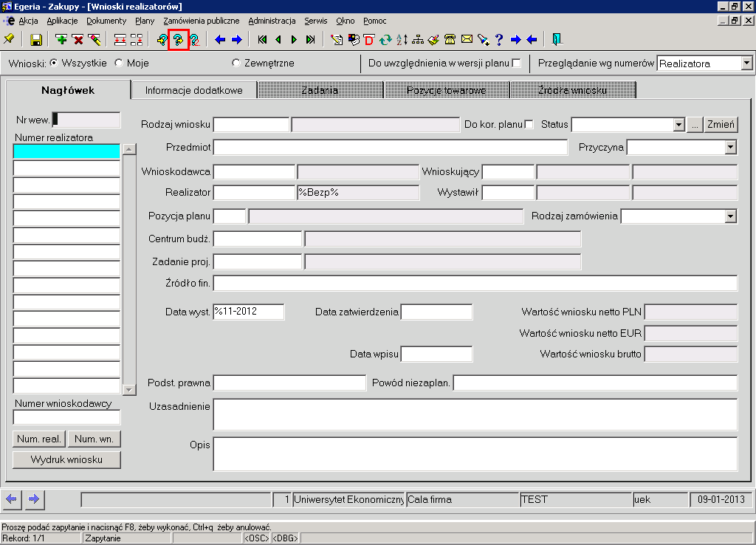Exit the form using the door icon

(x=557, y=40)
